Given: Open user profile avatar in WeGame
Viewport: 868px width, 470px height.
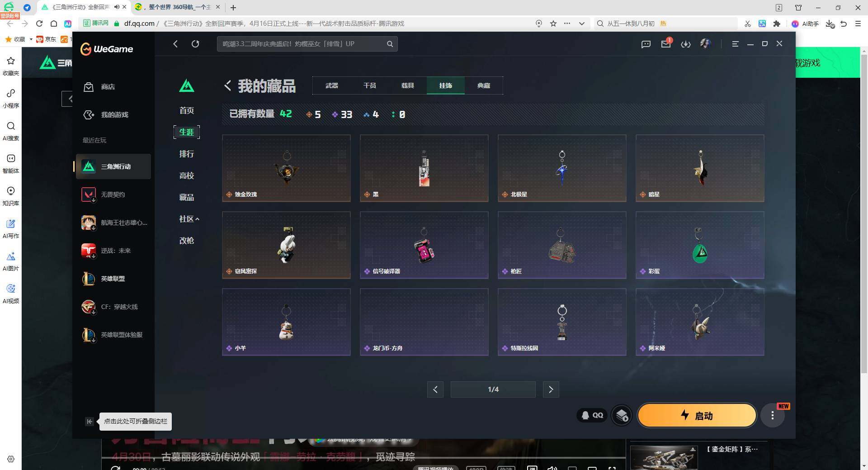Looking at the screenshot, I should tap(705, 43).
